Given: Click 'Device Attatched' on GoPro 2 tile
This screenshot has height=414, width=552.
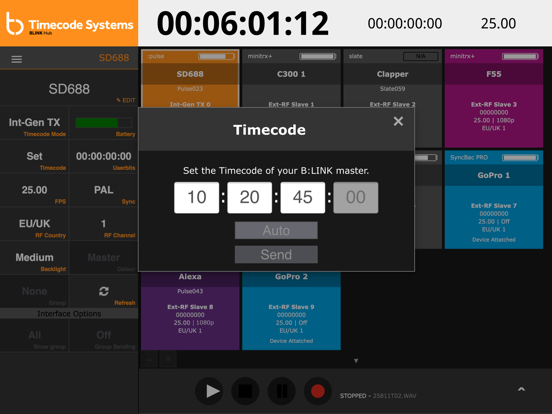Looking at the screenshot, I should (291, 341).
